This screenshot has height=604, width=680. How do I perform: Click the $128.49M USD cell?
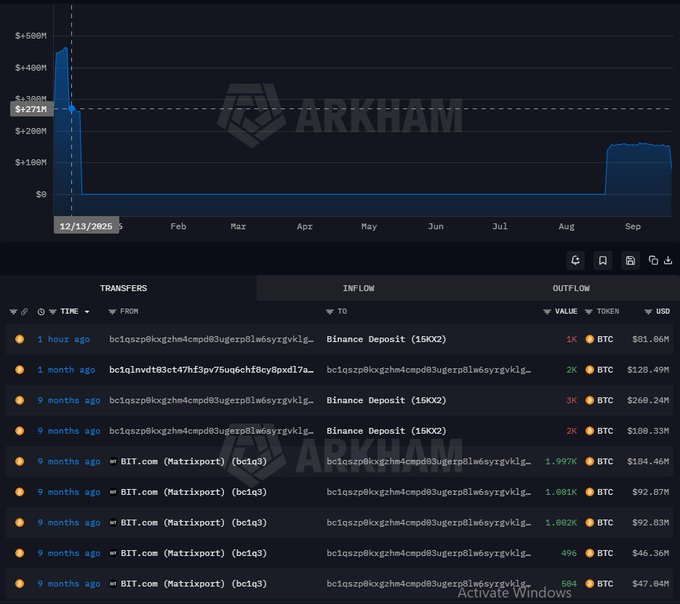(x=648, y=369)
